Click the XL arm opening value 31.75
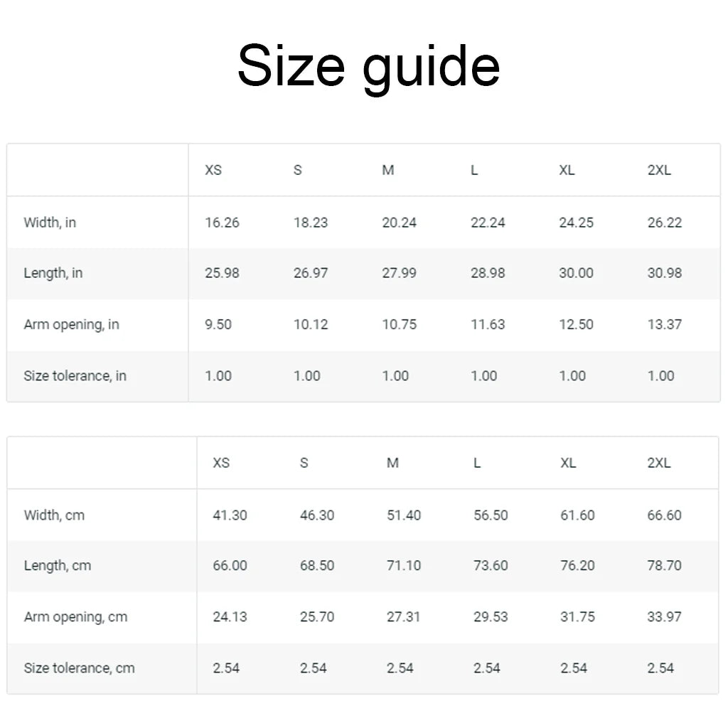 coord(577,617)
